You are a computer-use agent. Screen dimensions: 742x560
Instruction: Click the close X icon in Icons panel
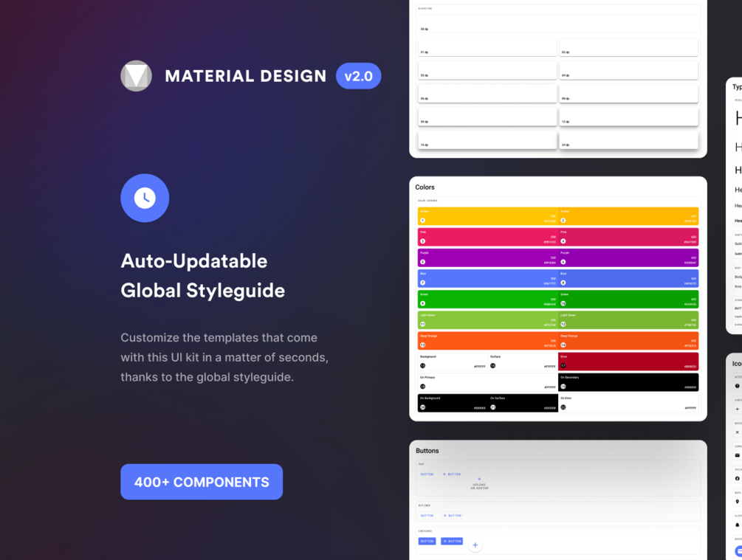tap(738, 432)
